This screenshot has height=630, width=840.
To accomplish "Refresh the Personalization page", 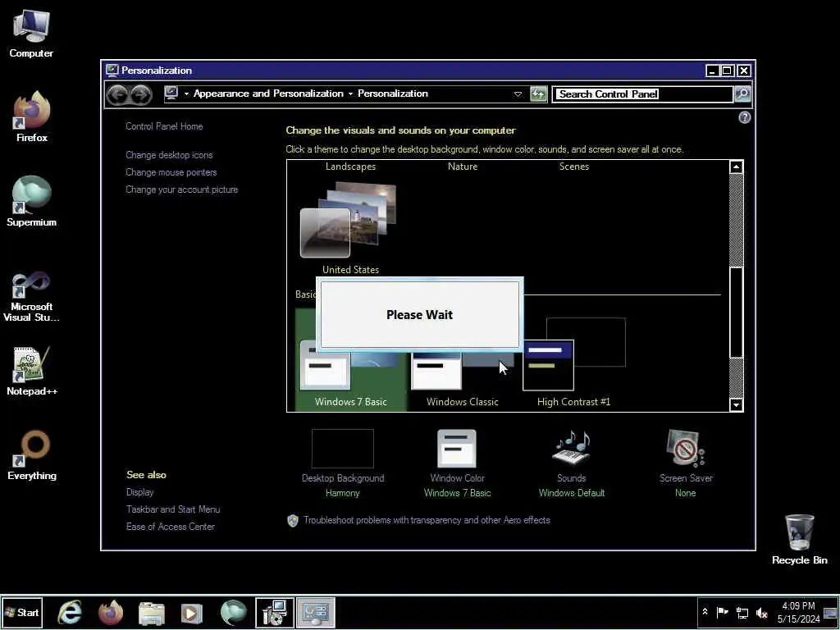I will pos(538,94).
